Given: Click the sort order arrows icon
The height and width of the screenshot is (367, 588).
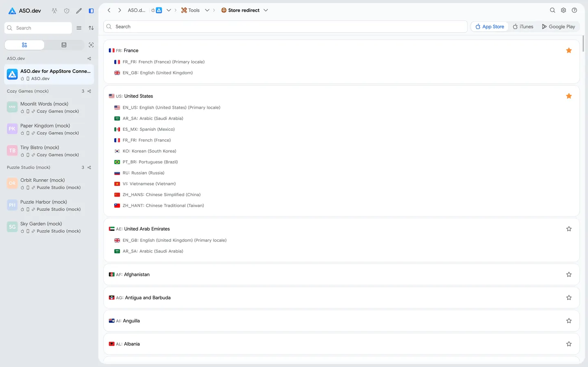Looking at the screenshot, I should (x=91, y=28).
